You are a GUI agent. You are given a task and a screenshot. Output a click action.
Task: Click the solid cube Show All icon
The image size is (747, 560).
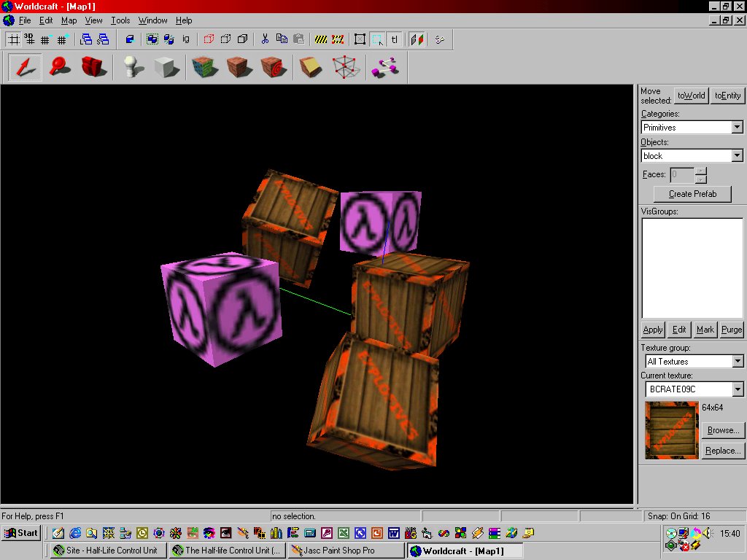click(x=243, y=39)
